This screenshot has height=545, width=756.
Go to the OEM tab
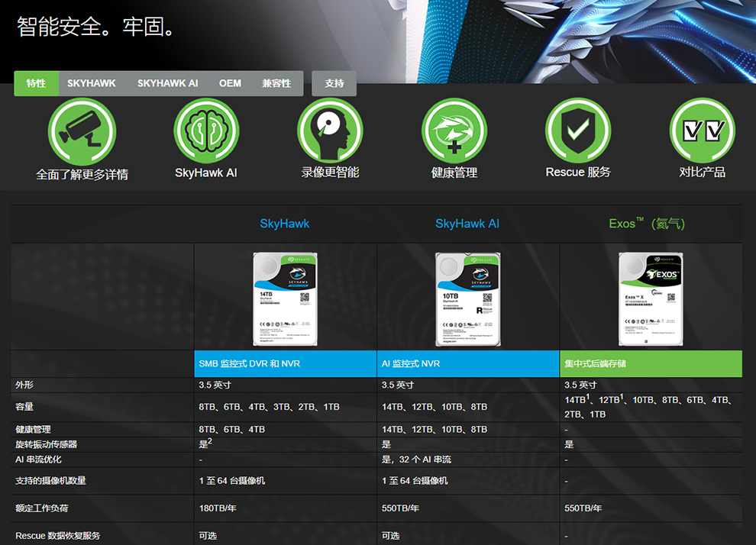[x=230, y=83]
